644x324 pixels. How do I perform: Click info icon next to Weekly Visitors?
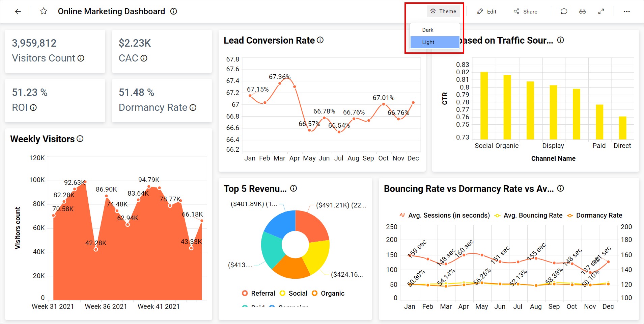(80, 139)
